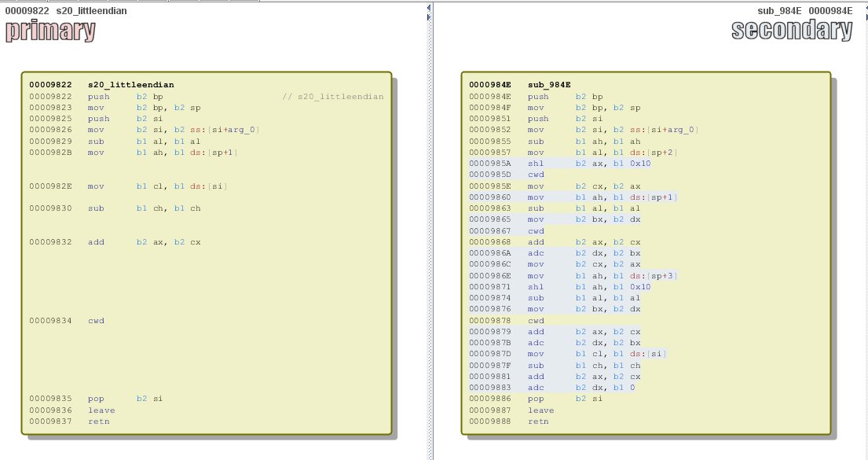Select primary 'pop si' line at 00009835
Image resolution: width=868 pixels, height=460 pixels.
click(x=97, y=399)
